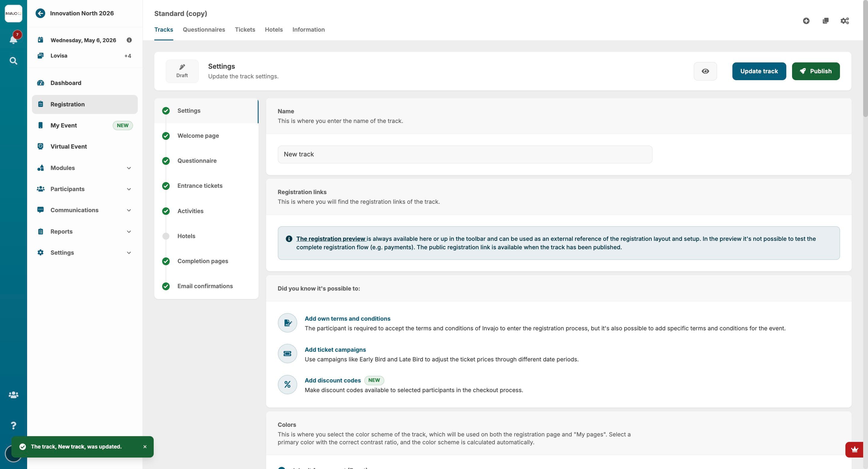Open the Add own terms and conditions icon
This screenshot has width=868, height=469.
(287, 323)
